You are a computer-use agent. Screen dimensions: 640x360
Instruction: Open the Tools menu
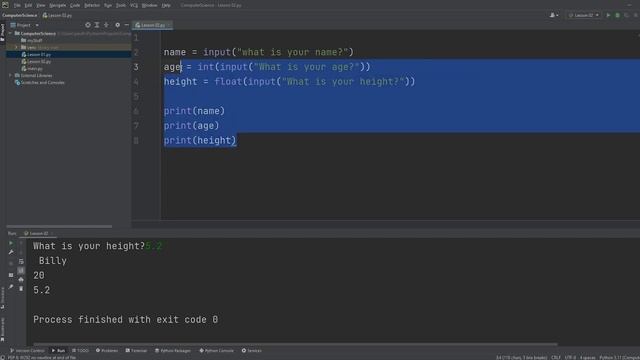coord(121,5)
